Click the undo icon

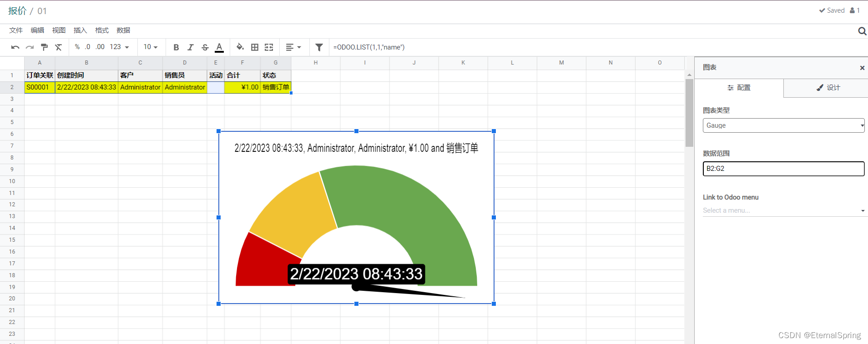[15, 47]
